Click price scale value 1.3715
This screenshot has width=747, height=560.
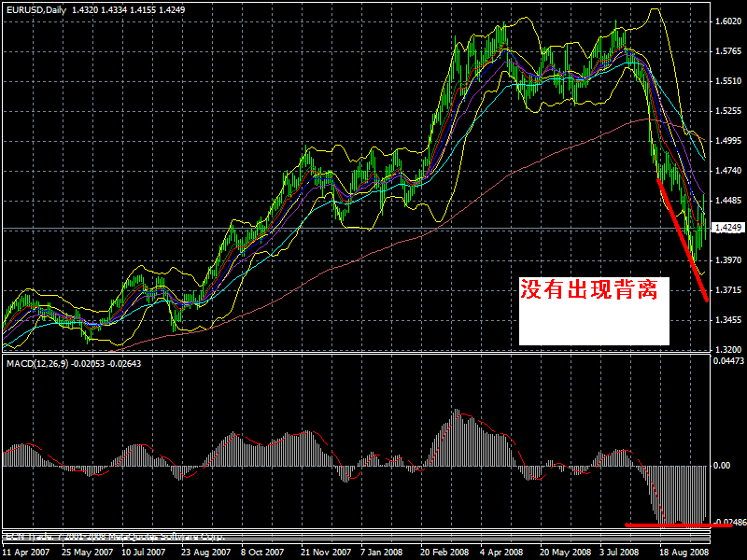pos(728,290)
